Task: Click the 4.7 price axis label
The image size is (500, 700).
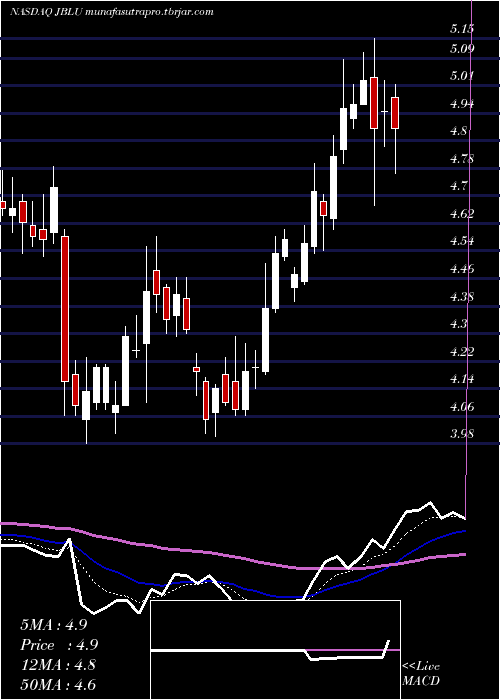Action: [x=459, y=186]
